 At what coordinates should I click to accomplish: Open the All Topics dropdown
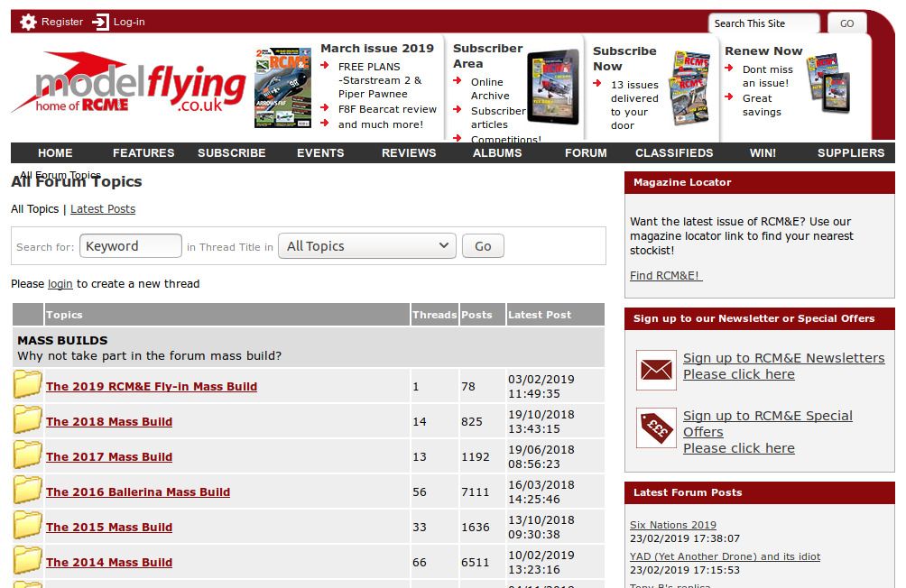coord(367,246)
